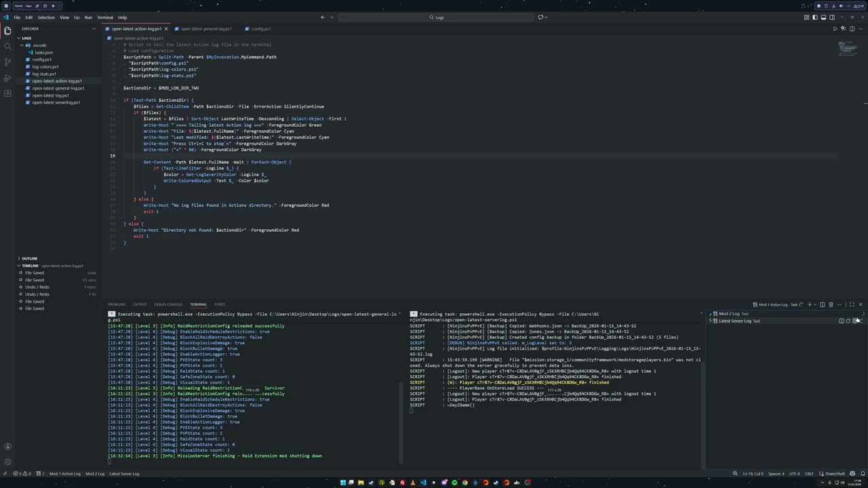
Task: Open the launch profile dropdown beside plus
Action: [815, 304]
